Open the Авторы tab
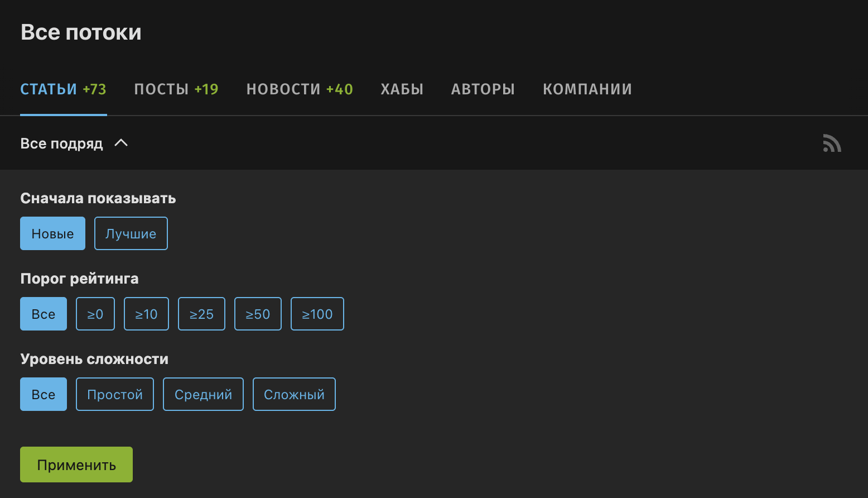 [x=483, y=89]
